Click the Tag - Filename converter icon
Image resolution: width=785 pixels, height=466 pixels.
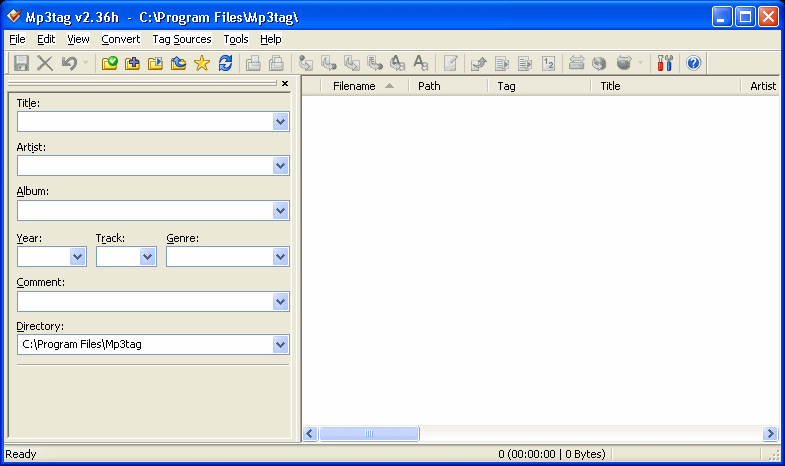(305, 63)
